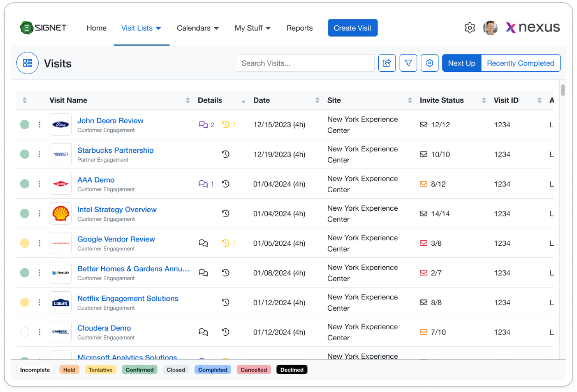Open Starbucks Partnership visit link

[x=115, y=150]
